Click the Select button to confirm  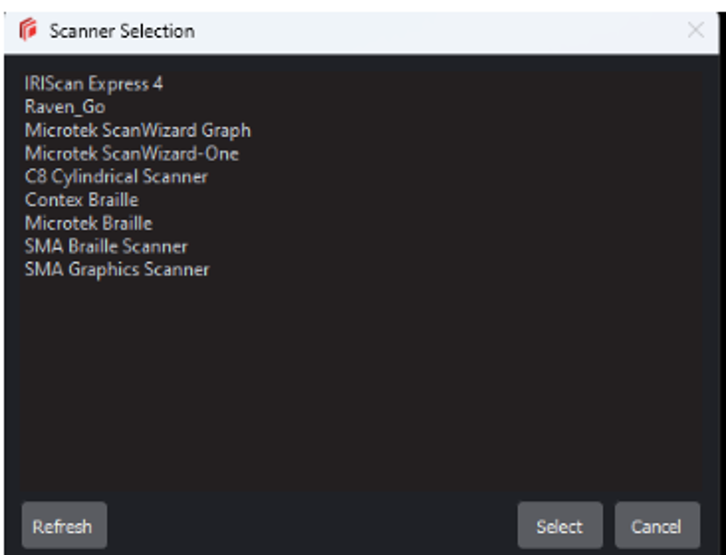click(559, 526)
